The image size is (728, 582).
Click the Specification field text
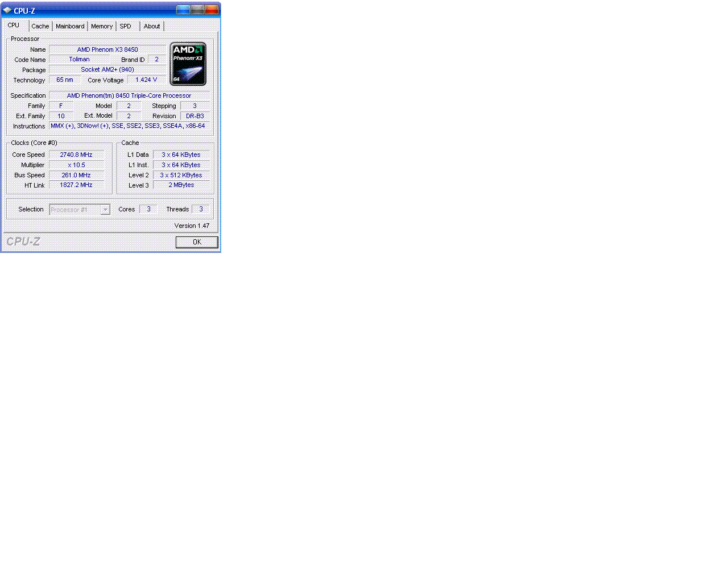pyautogui.click(x=129, y=95)
